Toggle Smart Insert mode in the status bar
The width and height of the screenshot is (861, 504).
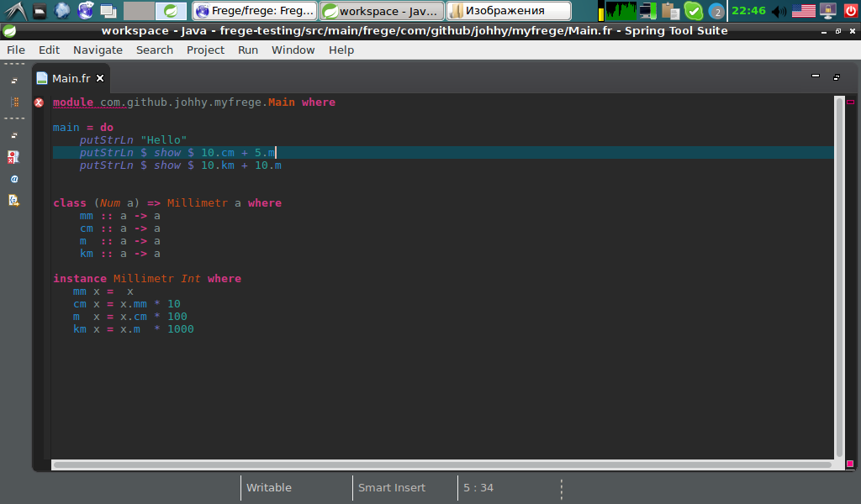pyautogui.click(x=392, y=487)
